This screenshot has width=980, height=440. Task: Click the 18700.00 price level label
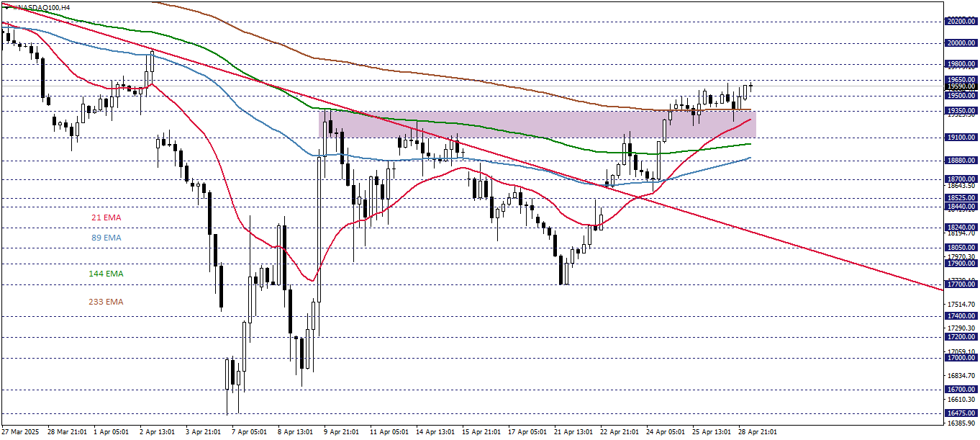click(x=962, y=179)
